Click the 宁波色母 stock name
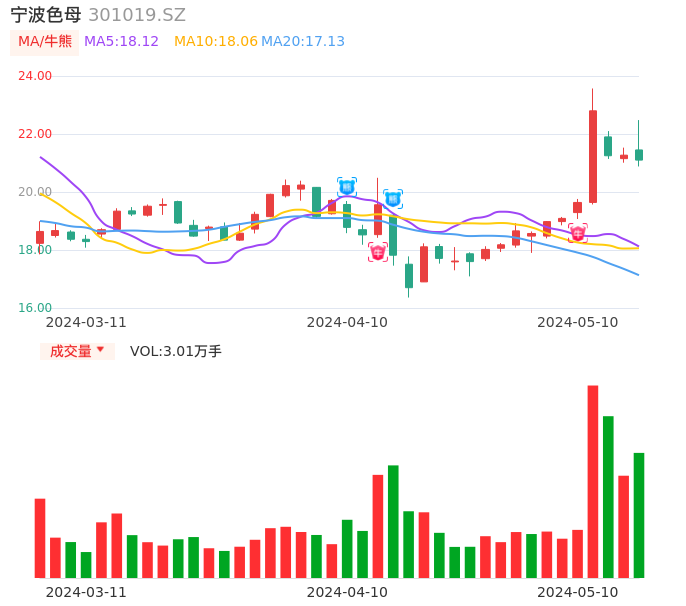The width and height of the screenshot is (686, 606). tap(46, 15)
